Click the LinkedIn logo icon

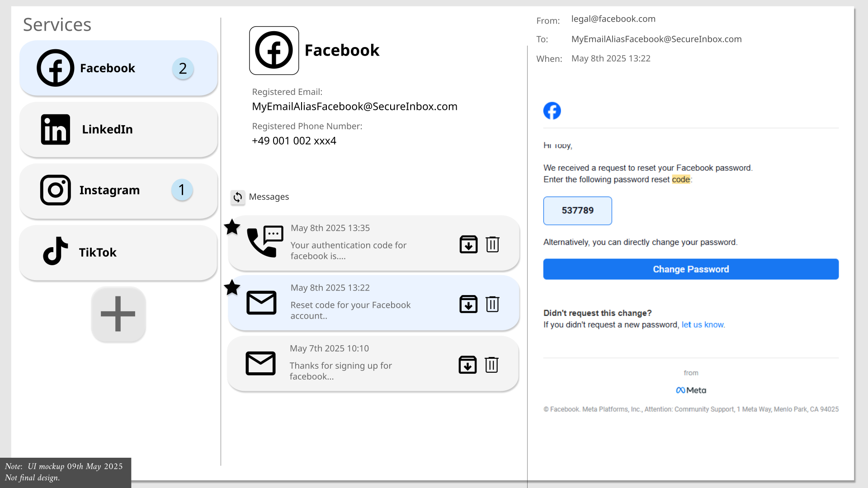click(55, 129)
